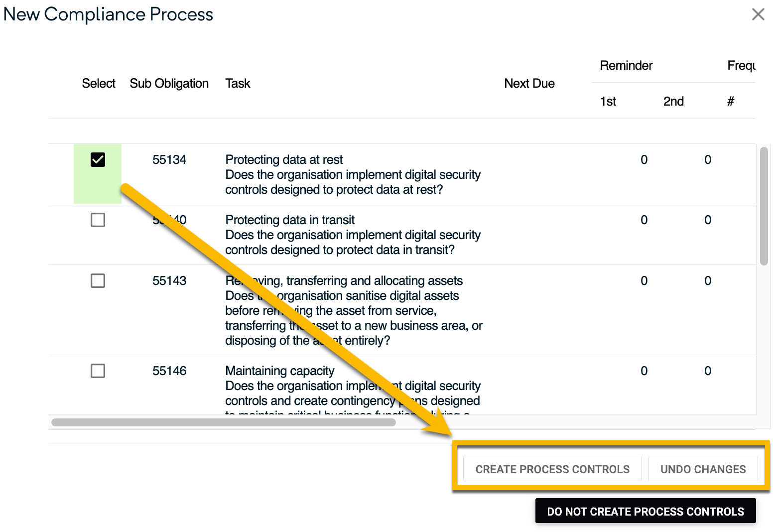Choose Do Not Create Process Controls

[x=645, y=511]
